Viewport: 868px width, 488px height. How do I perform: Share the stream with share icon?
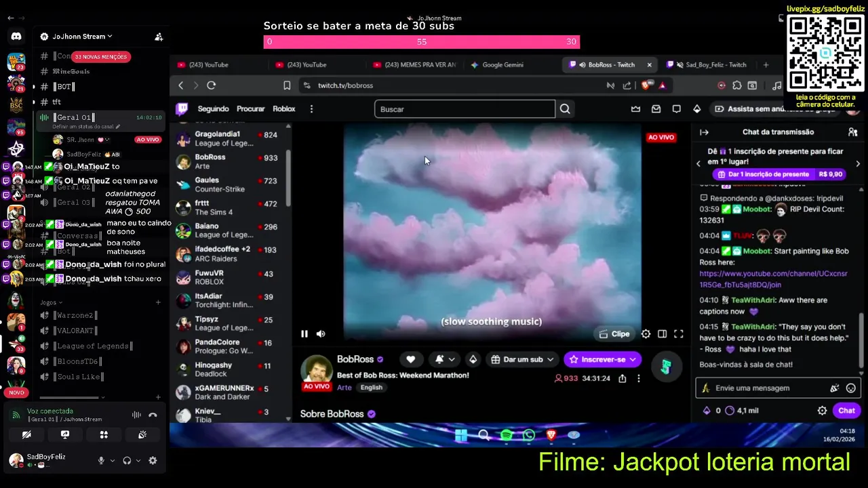click(x=623, y=378)
